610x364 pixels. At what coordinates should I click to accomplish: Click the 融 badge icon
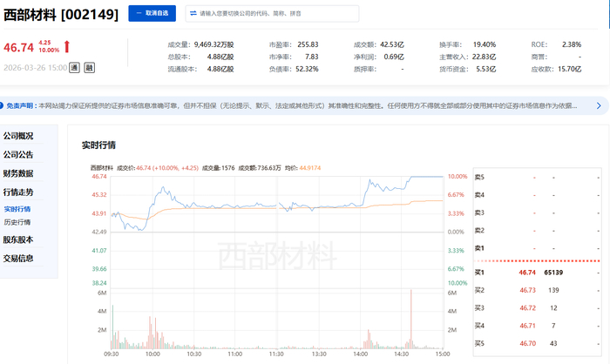click(90, 68)
